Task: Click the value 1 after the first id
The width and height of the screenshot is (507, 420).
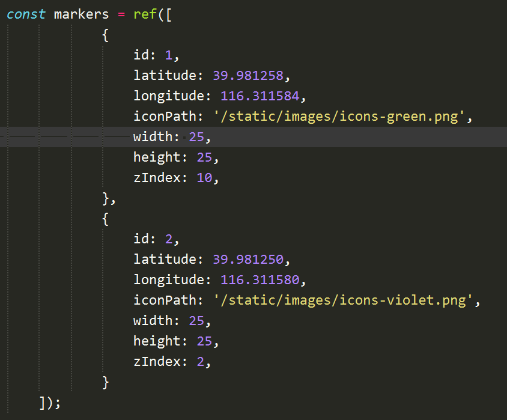Action: pyautogui.click(x=168, y=55)
